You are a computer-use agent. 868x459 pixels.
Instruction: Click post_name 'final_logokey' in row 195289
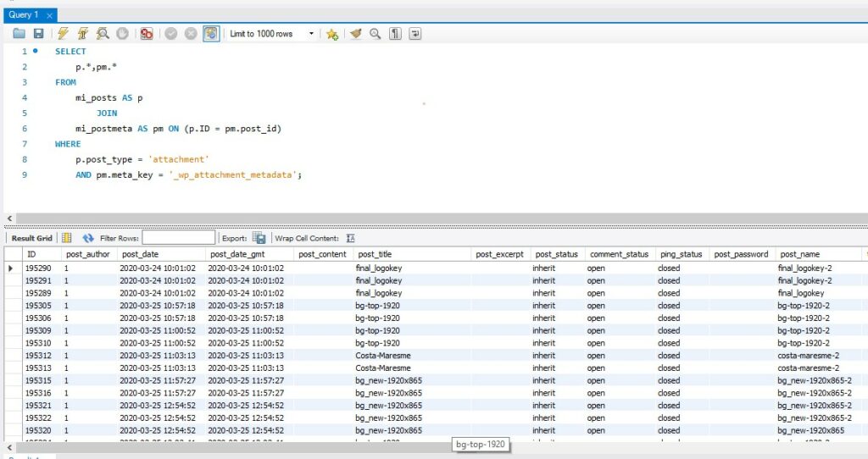800,293
